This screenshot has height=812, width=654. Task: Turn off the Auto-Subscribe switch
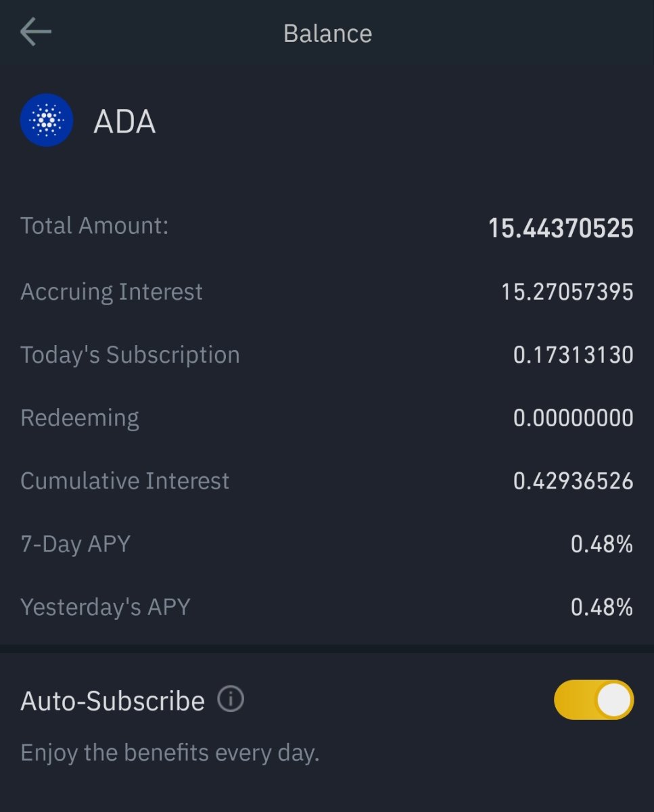(x=593, y=700)
